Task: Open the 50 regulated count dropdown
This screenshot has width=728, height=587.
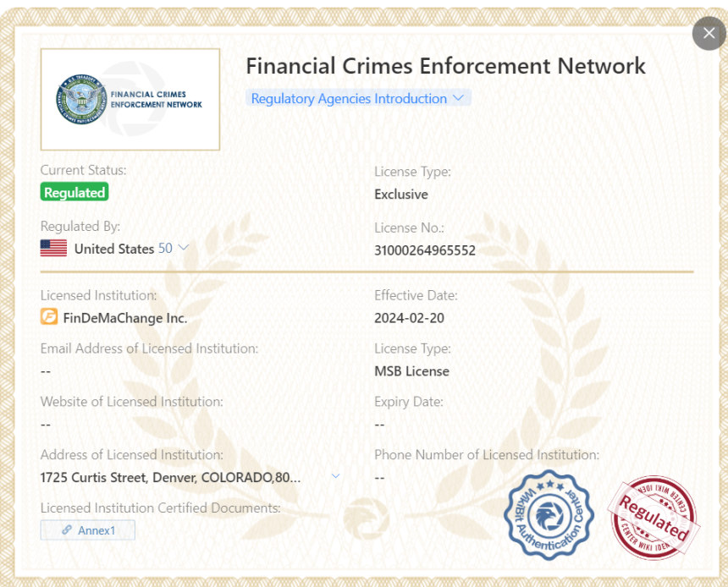Action: (x=174, y=249)
